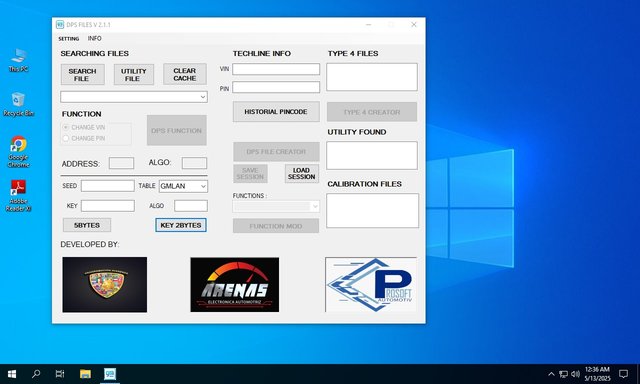Open the Recycle Bin icon
The image size is (640, 384).
pyautogui.click(x=18, y=104)
